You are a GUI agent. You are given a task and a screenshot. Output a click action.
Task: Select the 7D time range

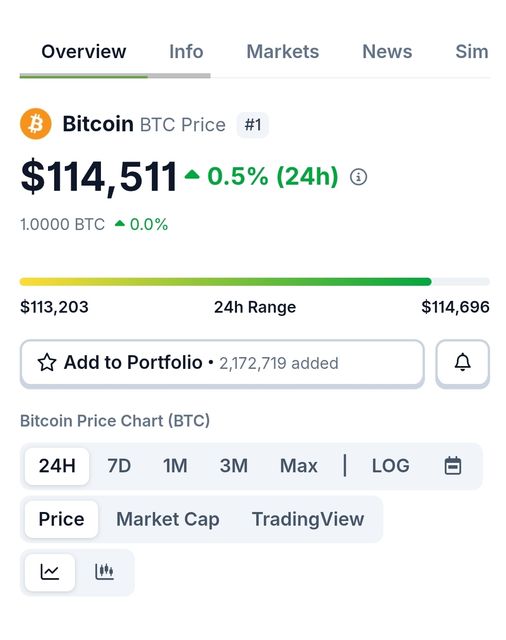click(x=119, y=466)
